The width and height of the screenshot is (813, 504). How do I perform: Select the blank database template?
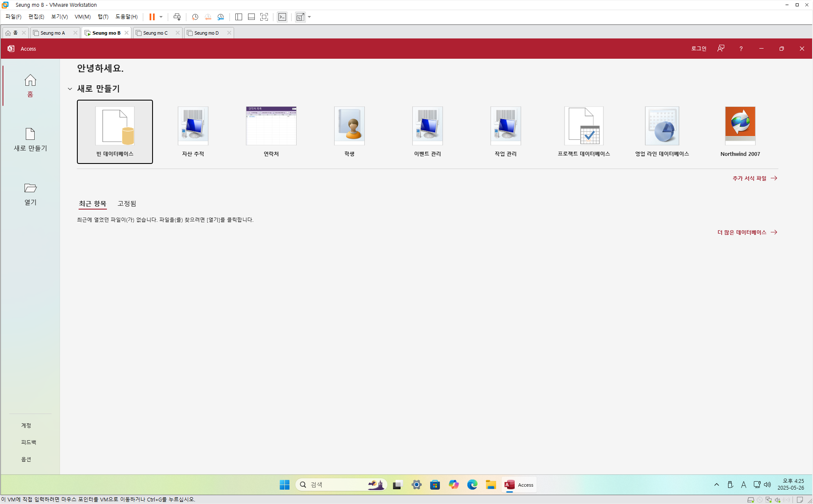[115, 131]
